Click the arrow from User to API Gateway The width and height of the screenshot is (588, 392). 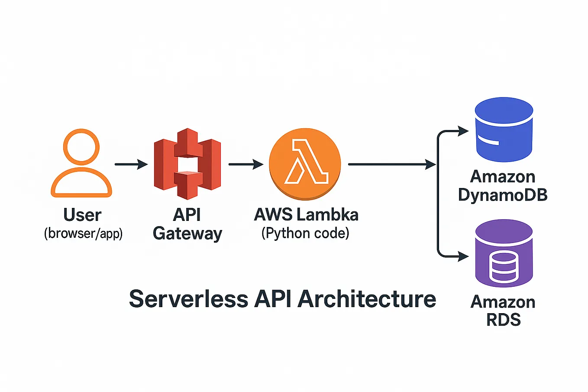click(130, 164)
